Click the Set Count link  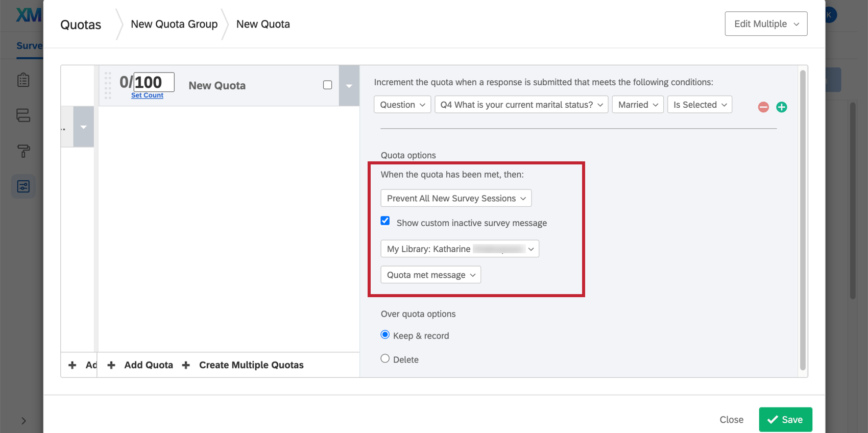pos(147,95)
